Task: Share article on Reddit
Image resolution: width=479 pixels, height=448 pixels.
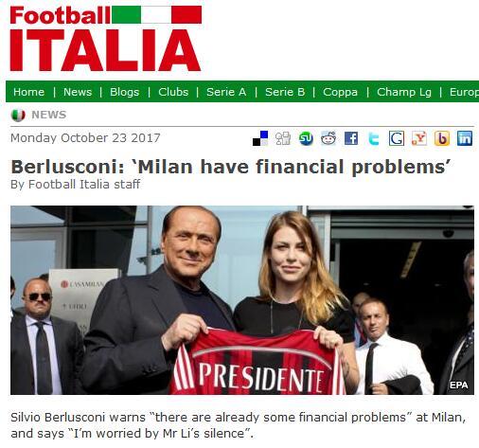Action: point(328,138)
